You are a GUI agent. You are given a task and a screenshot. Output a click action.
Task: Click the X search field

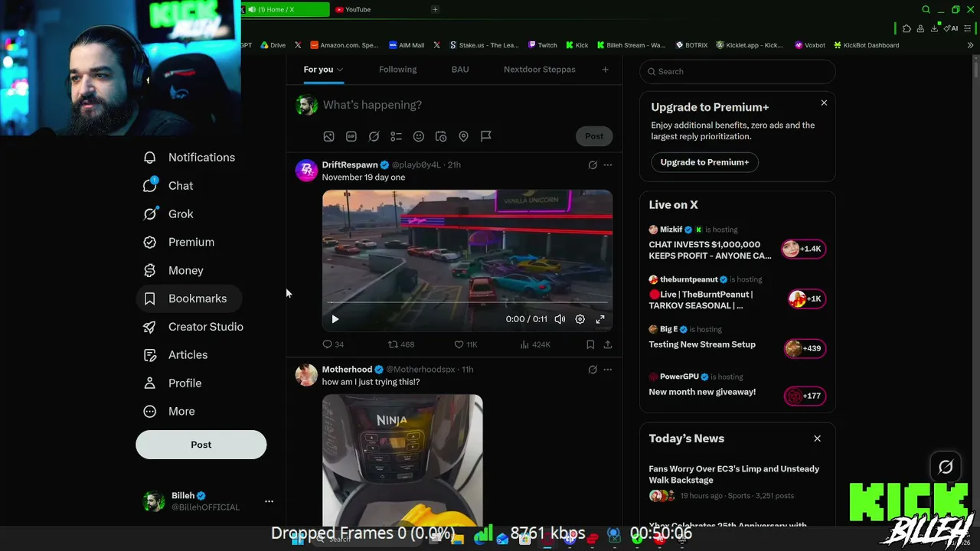737,71
